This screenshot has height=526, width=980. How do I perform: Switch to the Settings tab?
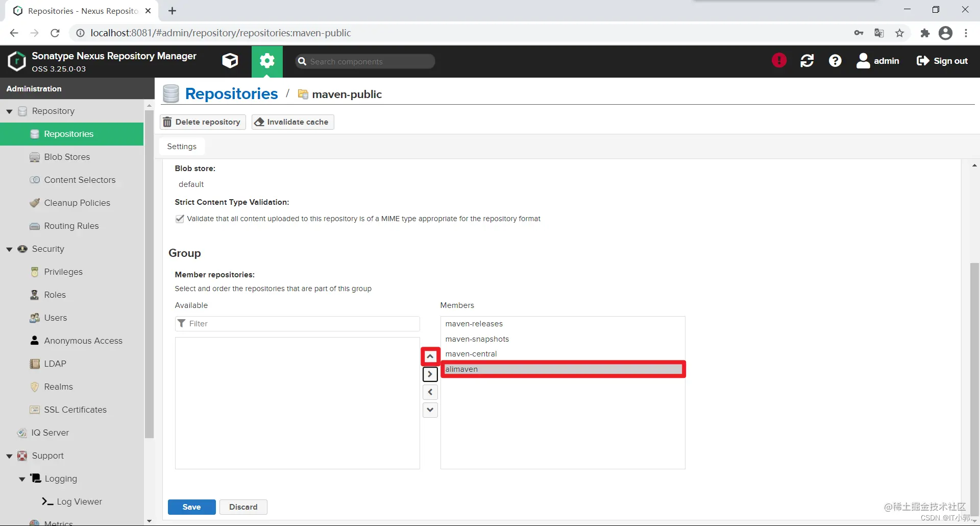click(x=182, y=147)
